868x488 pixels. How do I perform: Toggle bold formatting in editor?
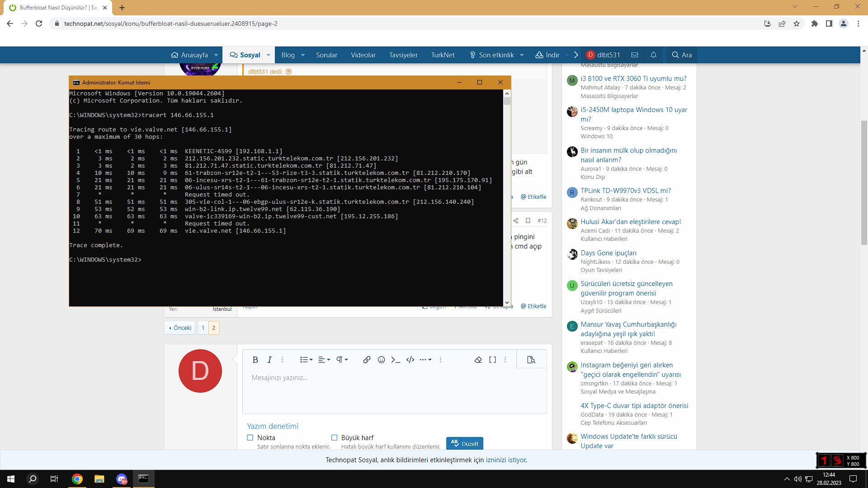255,360
